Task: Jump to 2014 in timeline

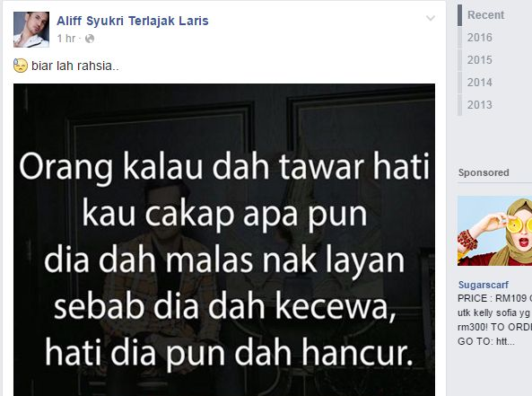Action: [x=479, y=83]
